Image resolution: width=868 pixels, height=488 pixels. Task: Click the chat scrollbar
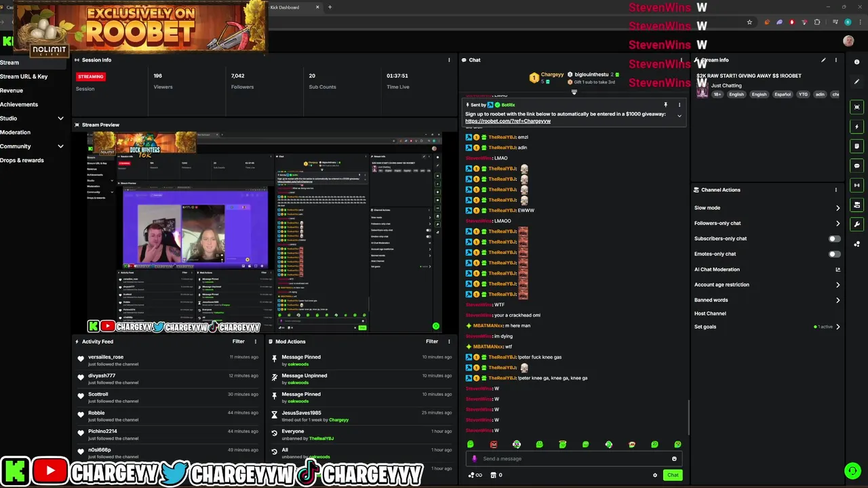pos(689,417)
